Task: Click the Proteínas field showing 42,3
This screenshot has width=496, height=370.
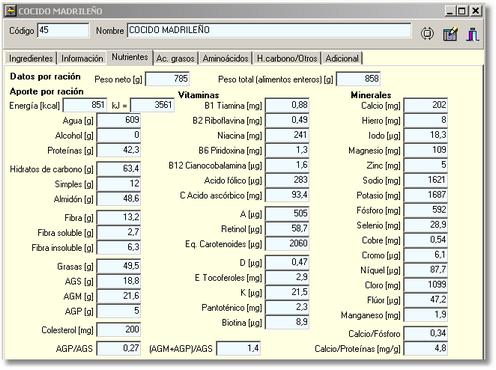Action: 119,150
